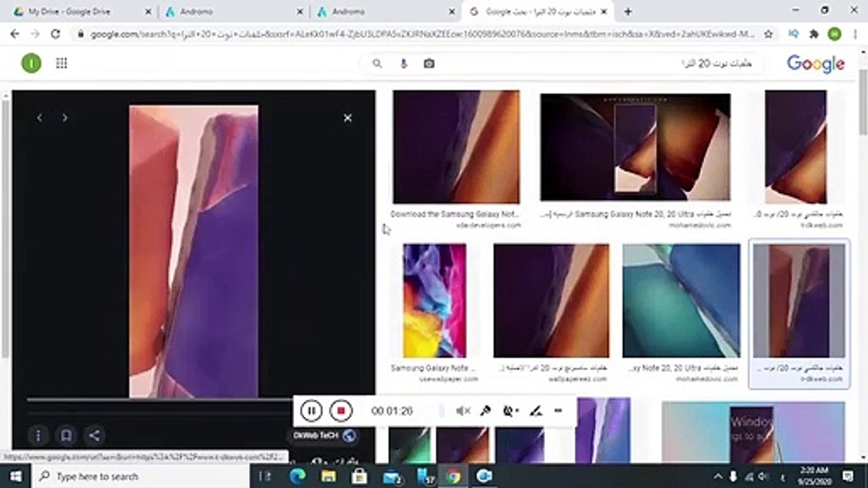Bookmark this page with the star icon
The width and height of the screenshot is (868, 488).
point(768,34)
